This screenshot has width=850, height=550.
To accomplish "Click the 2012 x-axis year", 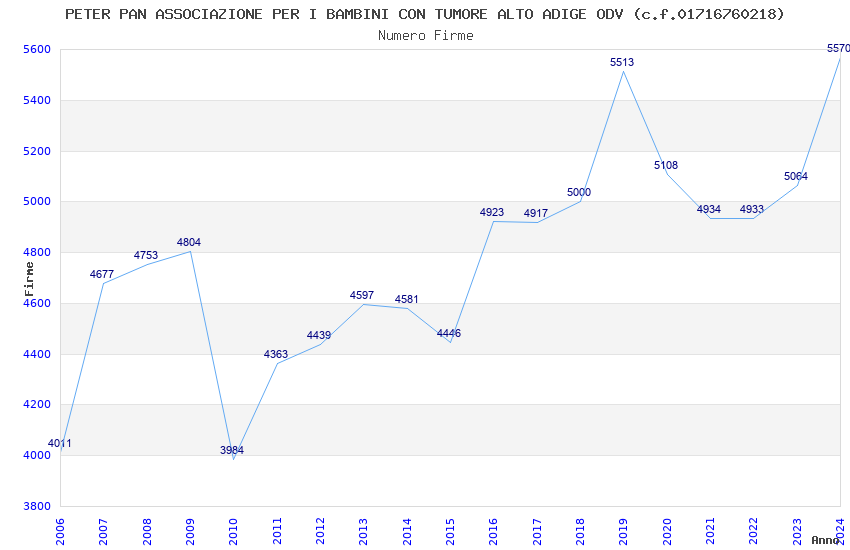I will pos(320,532).
